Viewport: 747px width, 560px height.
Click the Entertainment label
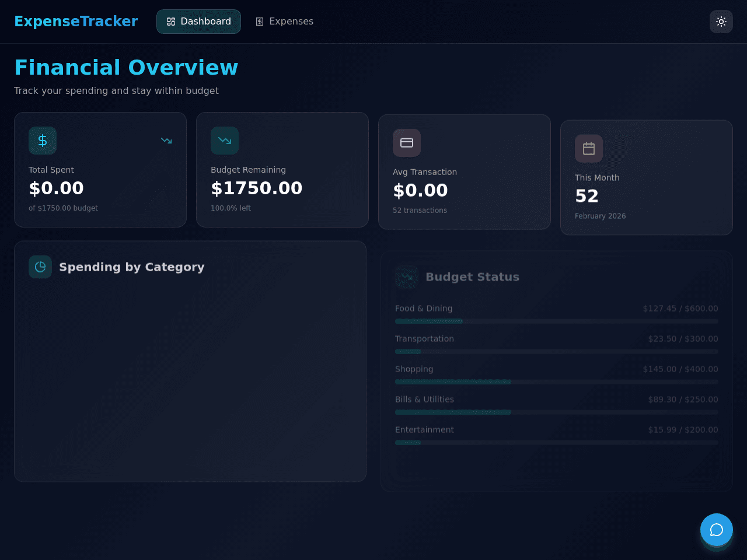pyautogui.click(x=424, y=430)
